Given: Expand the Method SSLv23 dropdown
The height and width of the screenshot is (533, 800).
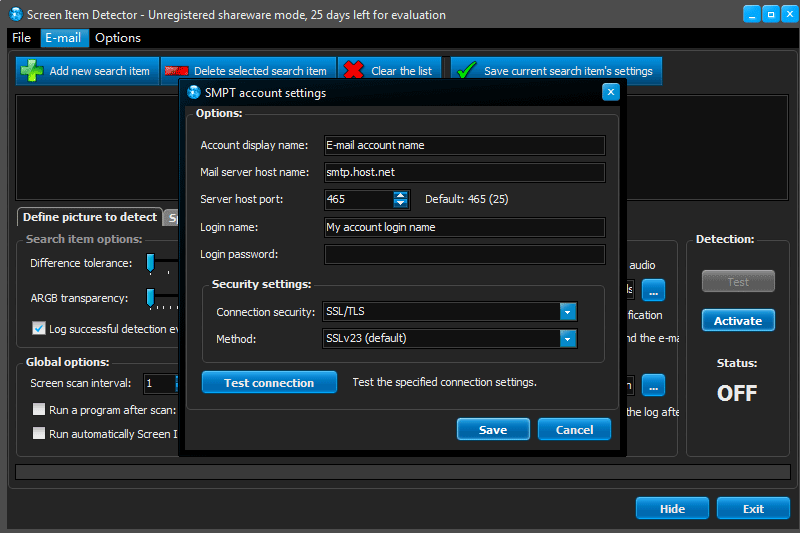Looking at the screenshot, I should tap(567, 338).
